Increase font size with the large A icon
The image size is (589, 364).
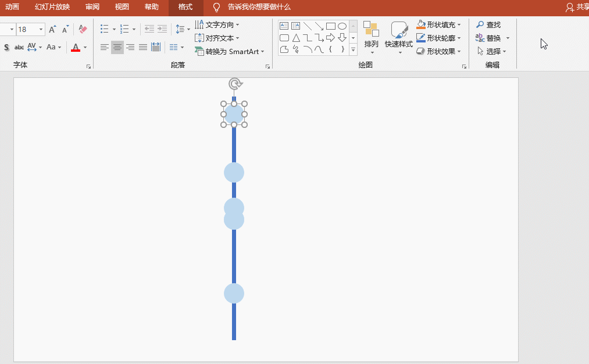[x=52, y=29]
